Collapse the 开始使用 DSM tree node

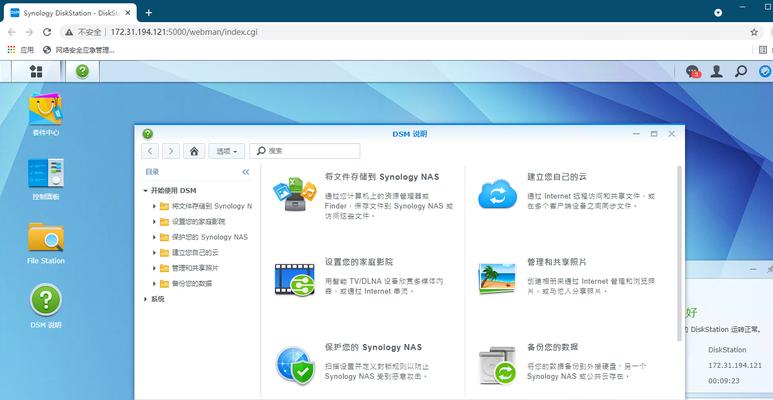145,190
